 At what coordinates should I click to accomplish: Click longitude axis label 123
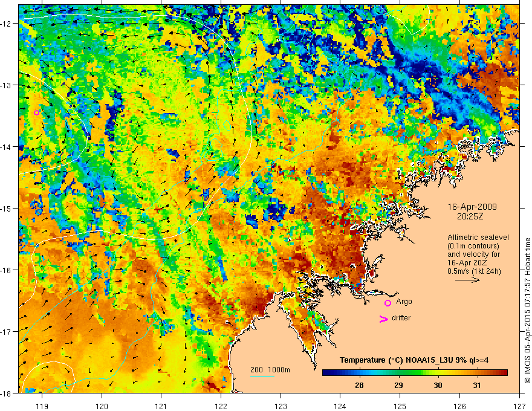point(281,406)
